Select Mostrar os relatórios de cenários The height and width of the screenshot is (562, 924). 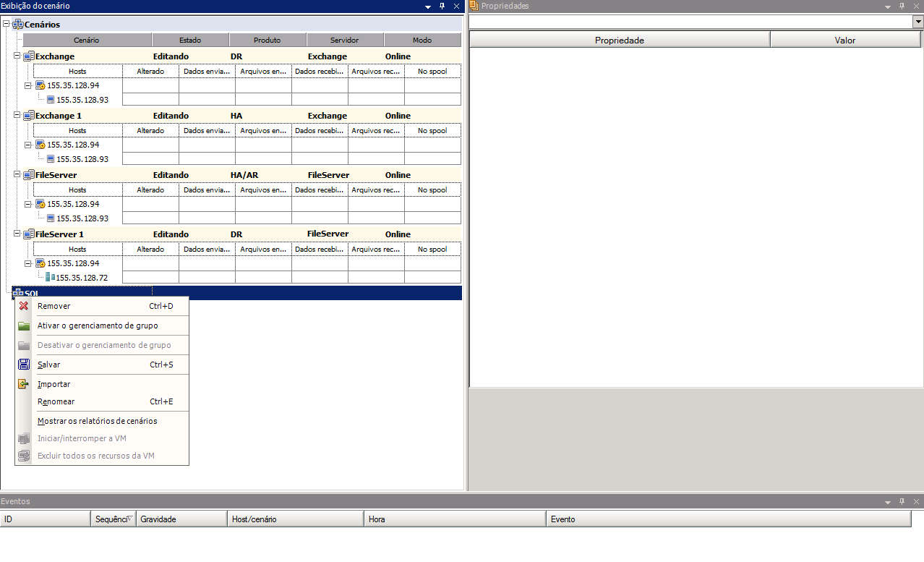pyautogui.click(x=102, y=421)
